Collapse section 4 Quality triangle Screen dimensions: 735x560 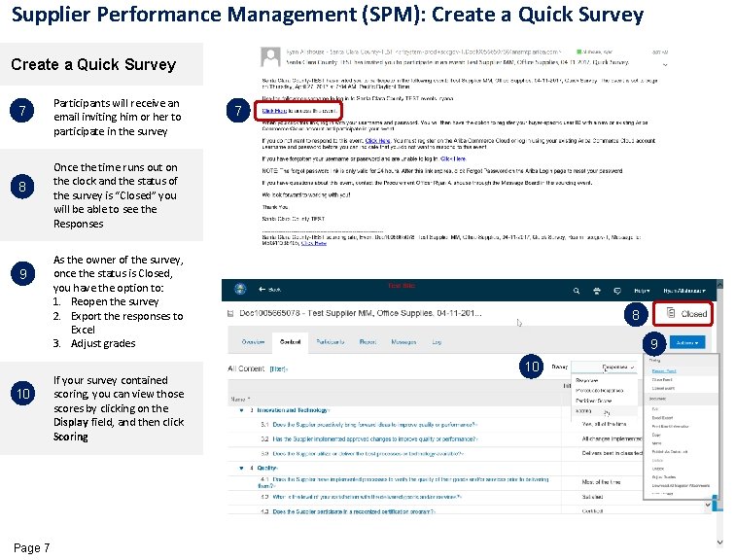pyautogui.click(x=241, y=468)
